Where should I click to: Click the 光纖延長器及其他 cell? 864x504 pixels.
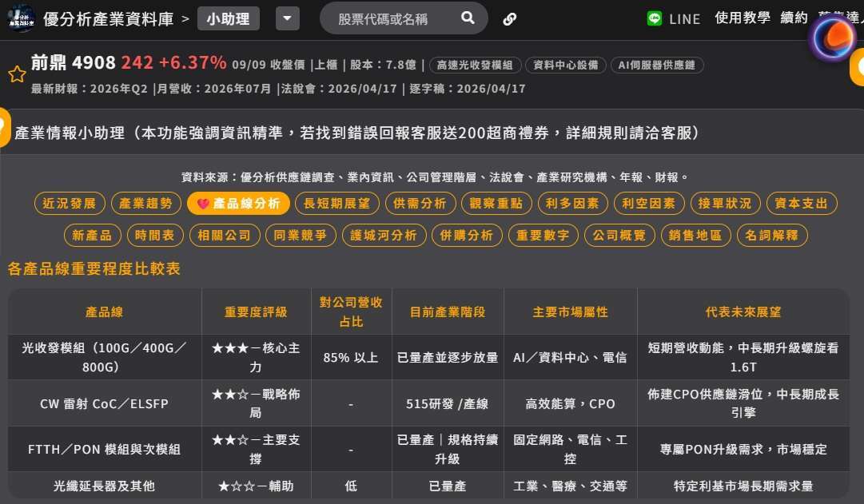[104, 486]
